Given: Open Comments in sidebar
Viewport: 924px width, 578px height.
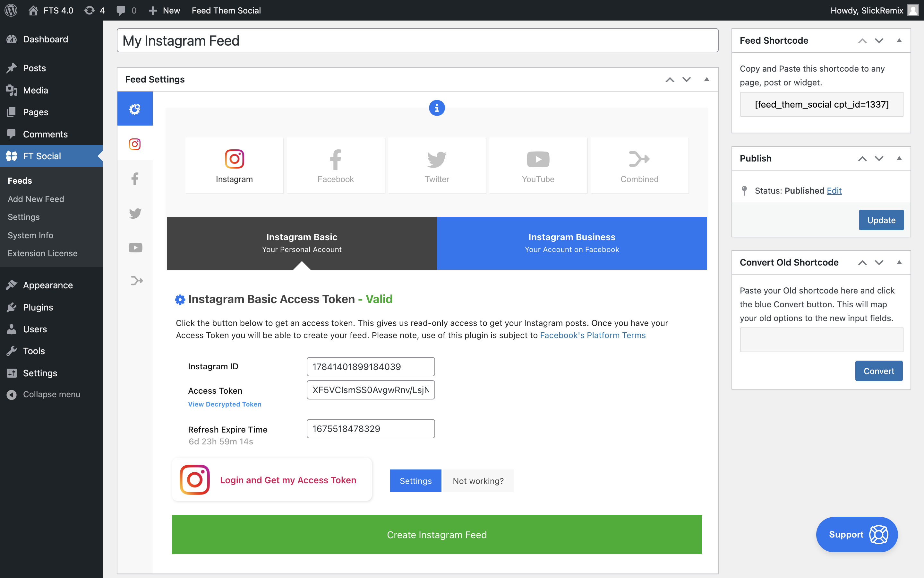Looking at the screenshot, I should coord(51,134).
